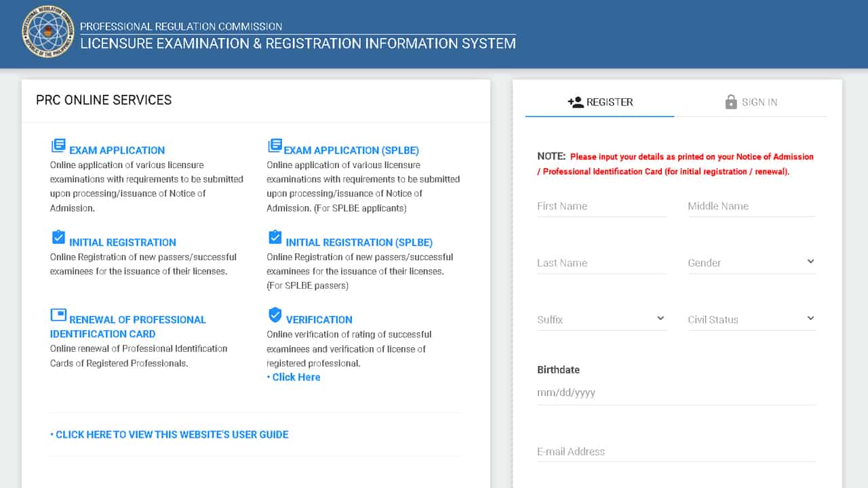This screenshot has height=488, width=868.
Task: Click the red NOTE instruction text
Action: coord(675,164)
